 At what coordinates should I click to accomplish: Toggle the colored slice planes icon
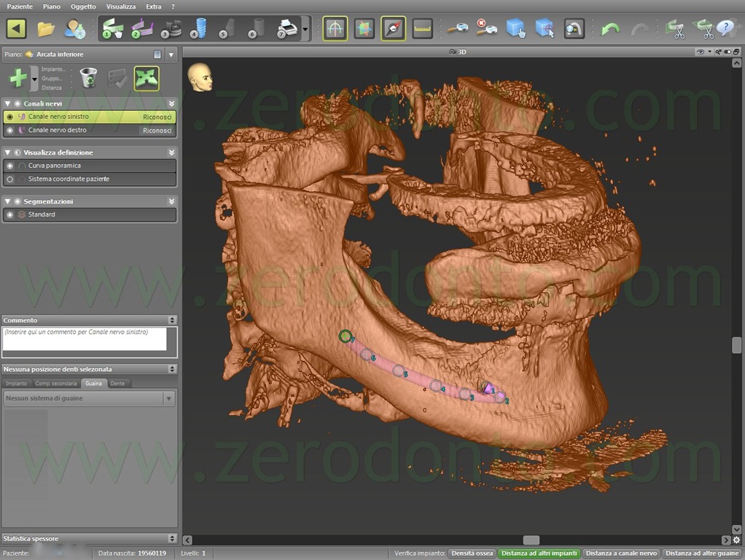(x=364, y=28)
